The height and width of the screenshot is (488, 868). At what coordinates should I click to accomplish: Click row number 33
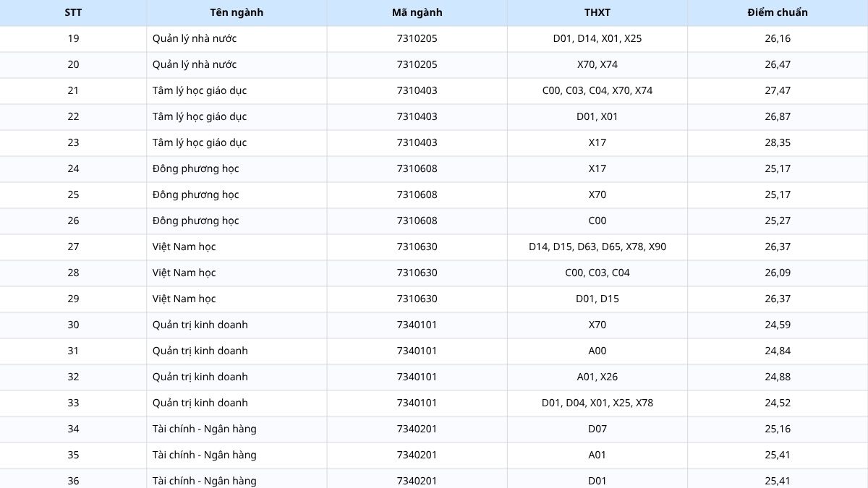[x=73, y=403]
